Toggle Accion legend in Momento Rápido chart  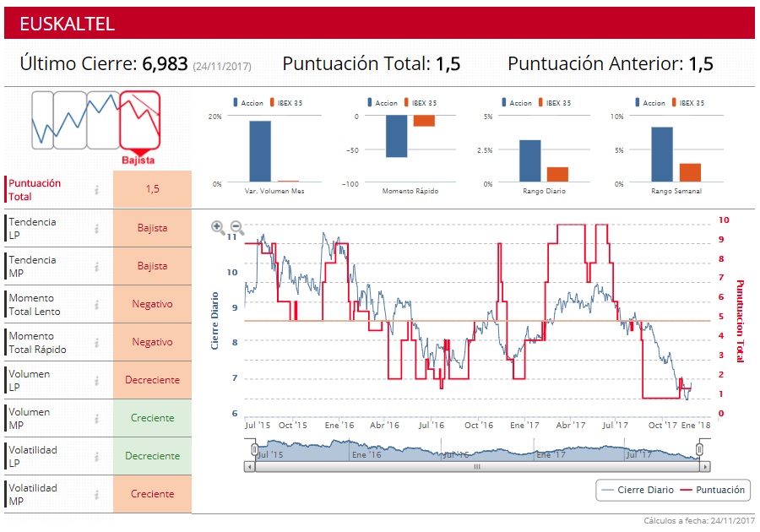(383, 103)
